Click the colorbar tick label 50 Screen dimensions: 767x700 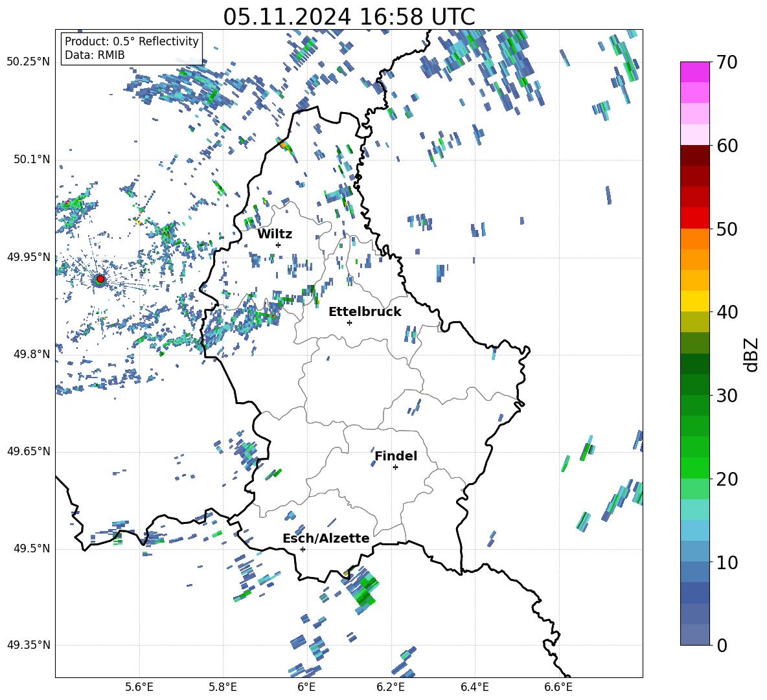(x=727, y=229)
